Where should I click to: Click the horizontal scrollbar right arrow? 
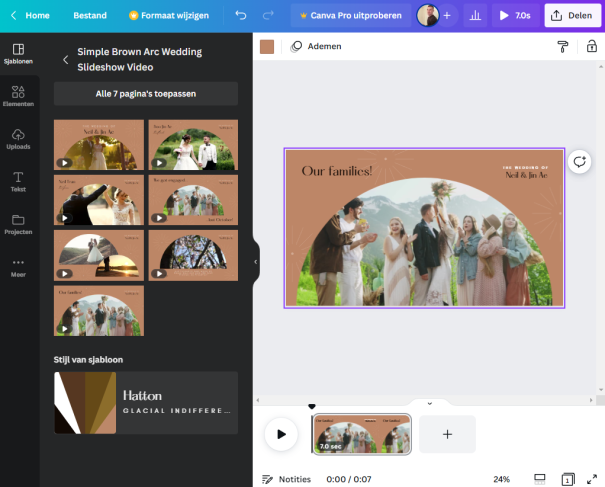click(591, 400)
